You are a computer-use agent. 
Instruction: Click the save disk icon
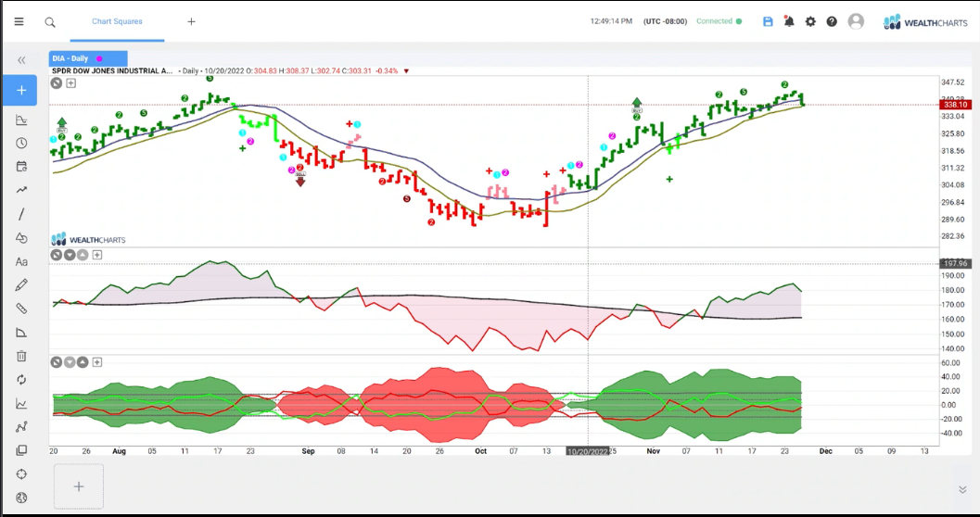pos(768,21)
